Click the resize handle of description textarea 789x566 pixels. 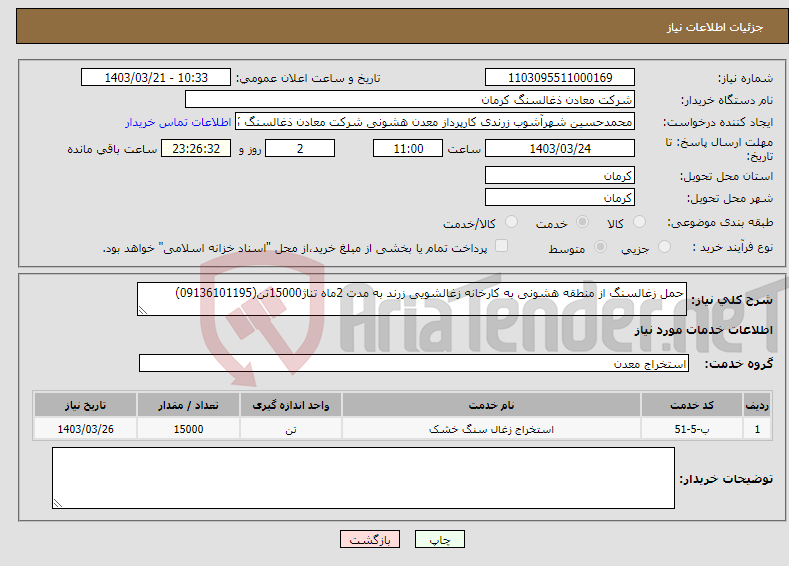(142, 310)
